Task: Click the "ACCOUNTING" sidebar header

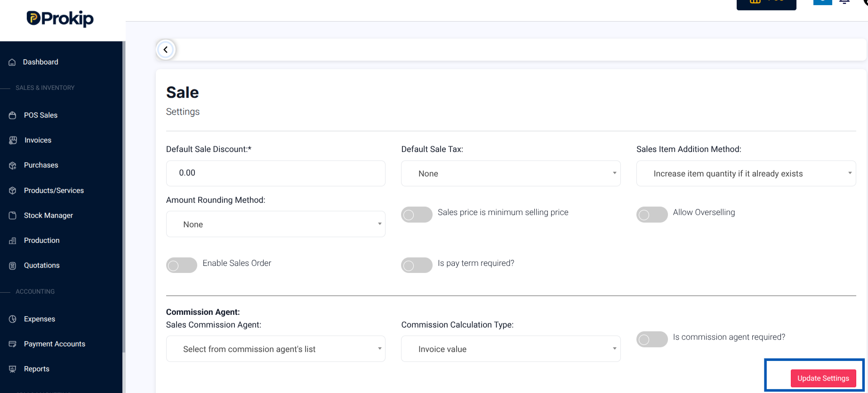Action: point(35,292)
